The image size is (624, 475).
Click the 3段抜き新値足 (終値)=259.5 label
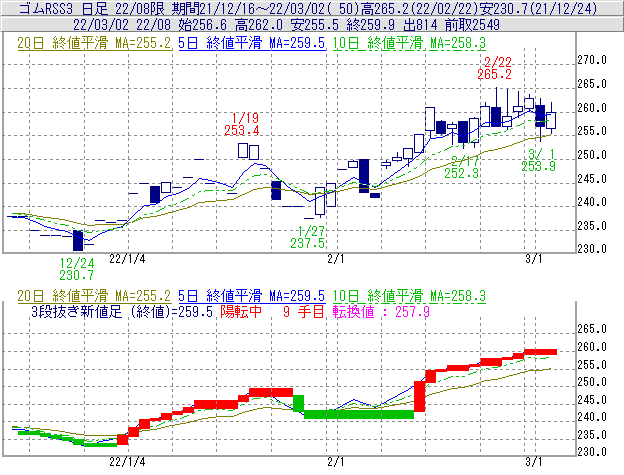(x=122, y=311)
